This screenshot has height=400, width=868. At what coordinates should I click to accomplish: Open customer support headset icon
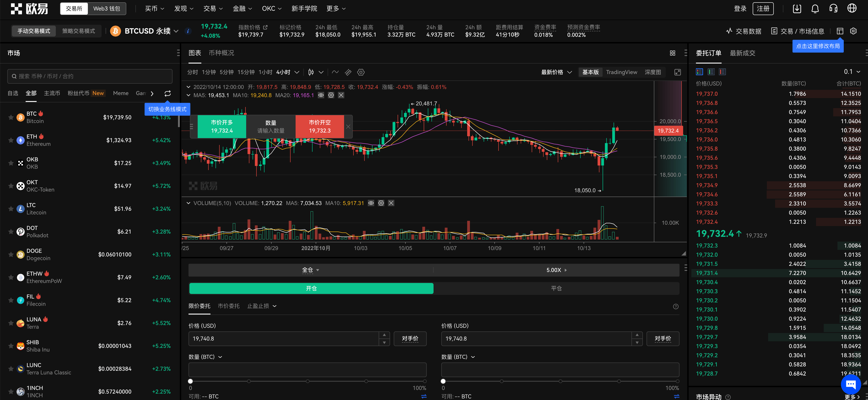pos(833,8)
